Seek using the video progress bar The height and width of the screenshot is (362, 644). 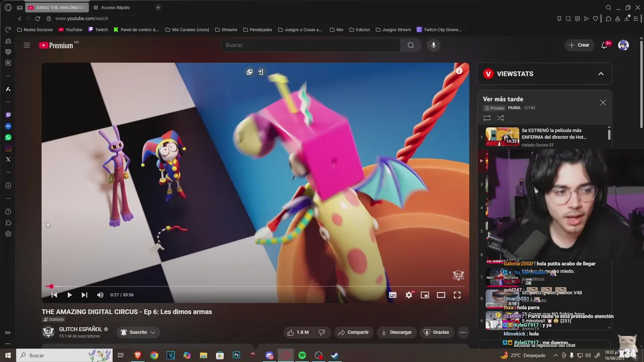[255, 287]
